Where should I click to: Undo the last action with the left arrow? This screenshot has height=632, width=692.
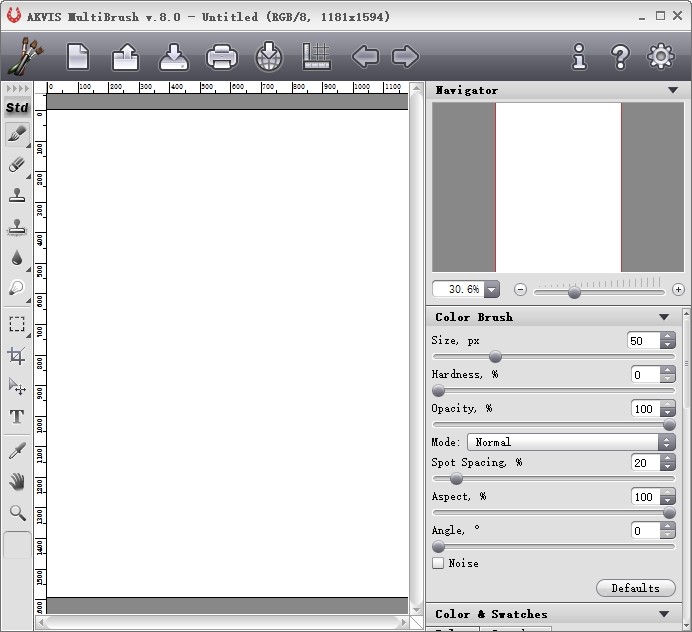pyautogui.click(x=365, y=56)
